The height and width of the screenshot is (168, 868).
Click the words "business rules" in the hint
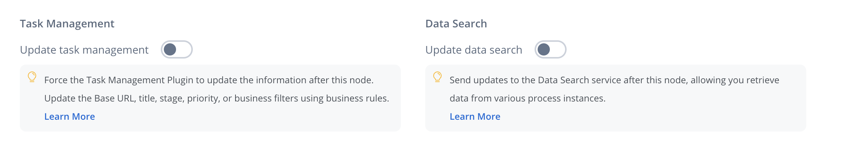[357, 98]
